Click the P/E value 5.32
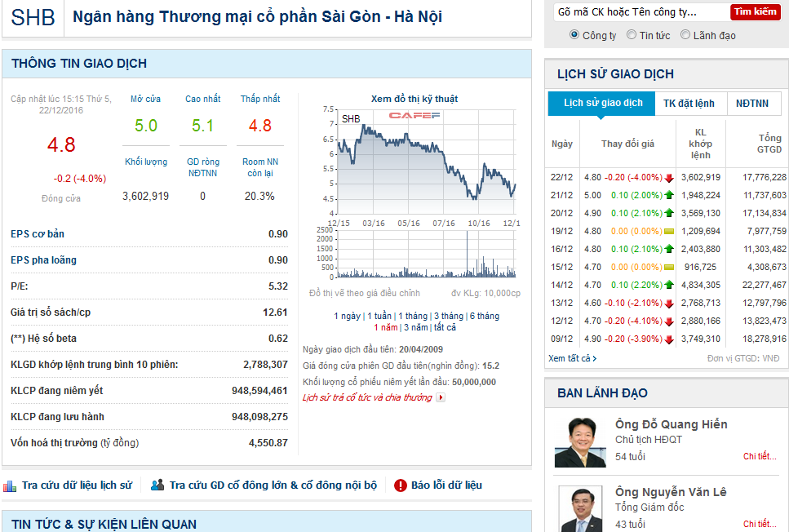789x532 pixels. tap(277, 286)
